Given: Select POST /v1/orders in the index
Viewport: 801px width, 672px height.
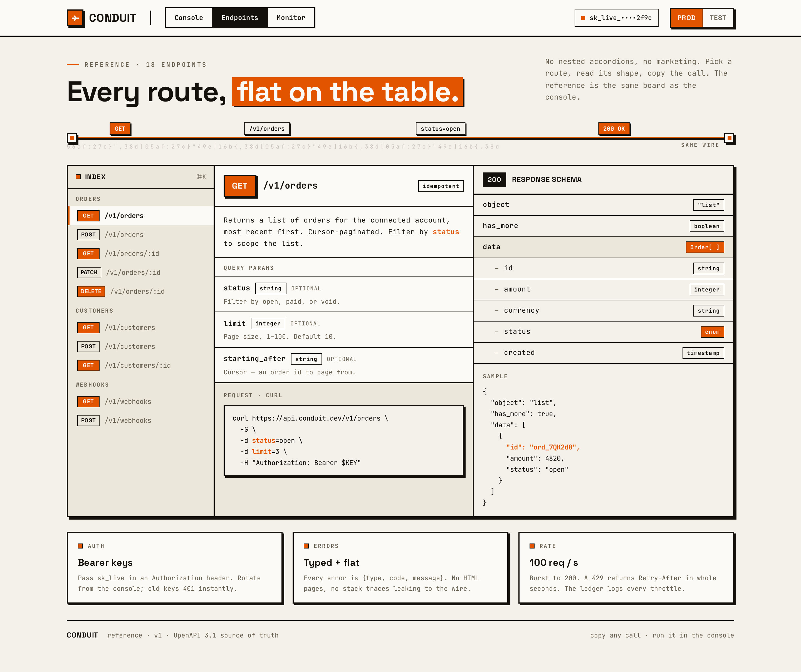Looking at the screenshot, I should [x=141, y=234].
